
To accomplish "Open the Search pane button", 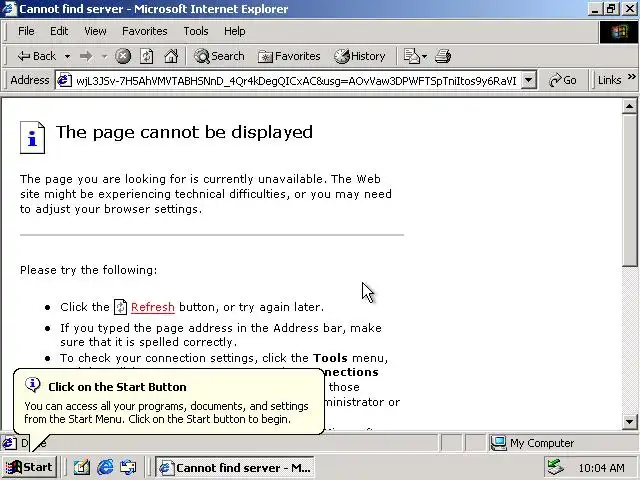I will tap(219, 56).
